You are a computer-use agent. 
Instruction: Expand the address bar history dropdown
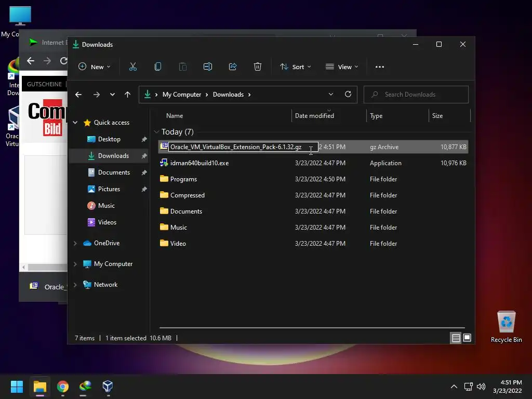(331, 95)
